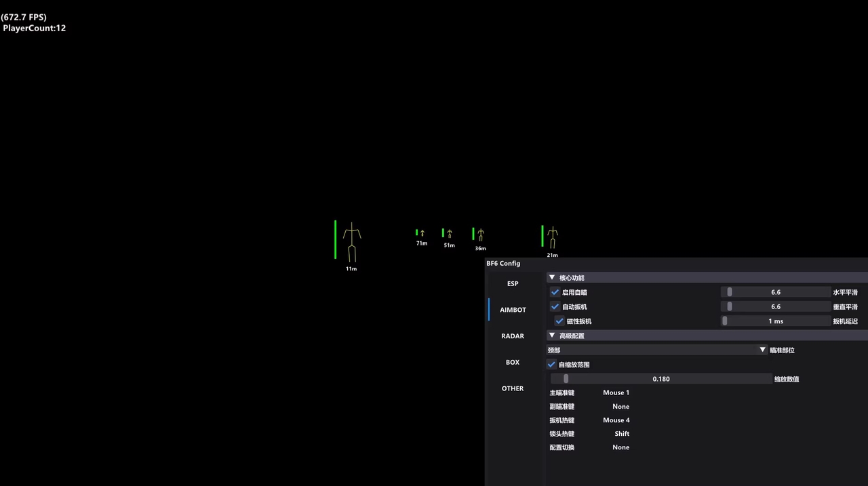Image resolution: width=868 pixels, height=486 pixels.
Task: Open the 瞄准部位 dropdown showing 颈部
Action: 656,350
